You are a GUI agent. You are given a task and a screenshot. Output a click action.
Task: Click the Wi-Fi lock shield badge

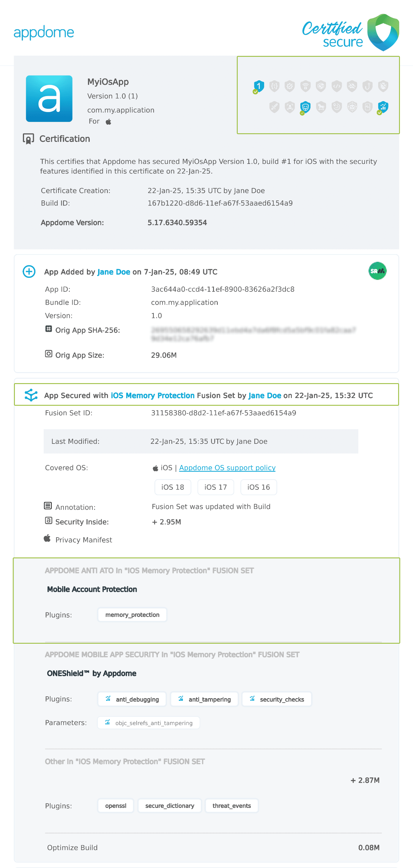tap(305, 86)
